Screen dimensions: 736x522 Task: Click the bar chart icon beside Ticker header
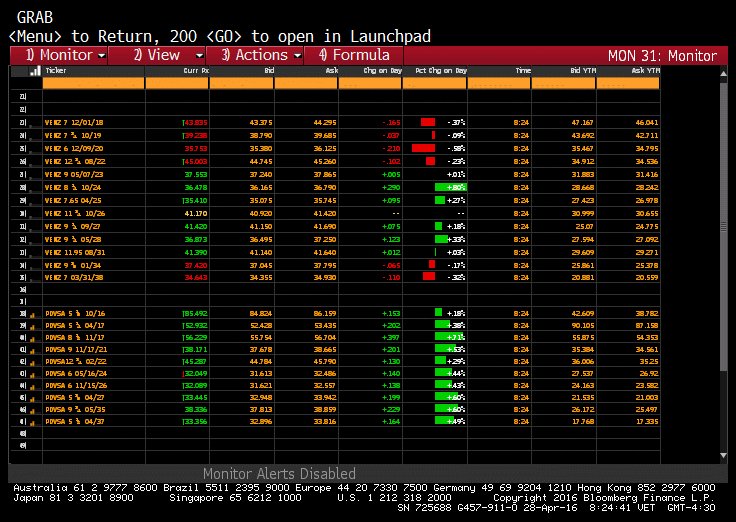pyautogui.click(x=35, y=71)
